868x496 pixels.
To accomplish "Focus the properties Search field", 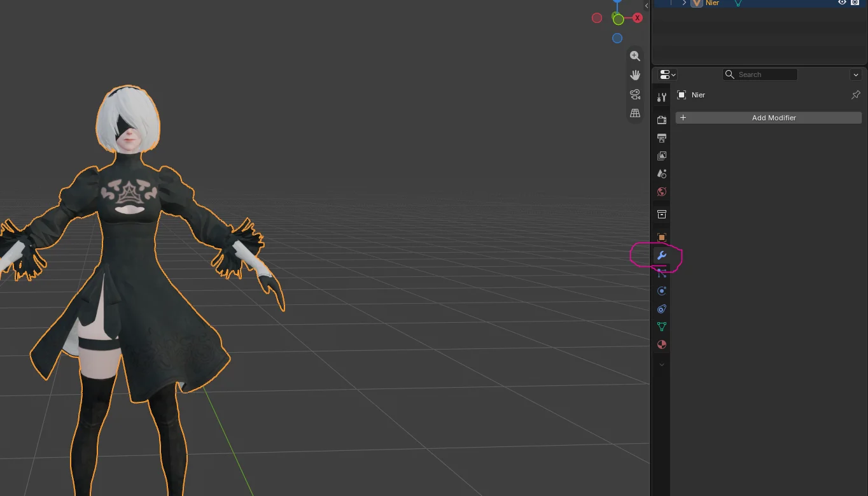I will 760,74.
